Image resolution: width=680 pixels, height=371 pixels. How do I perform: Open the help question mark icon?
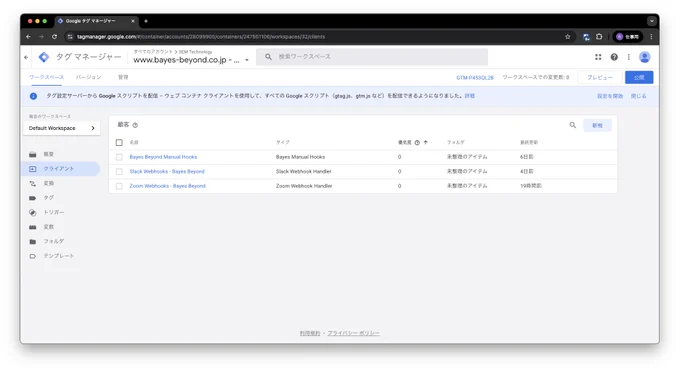pyautogui.click(x=614, y=57)
